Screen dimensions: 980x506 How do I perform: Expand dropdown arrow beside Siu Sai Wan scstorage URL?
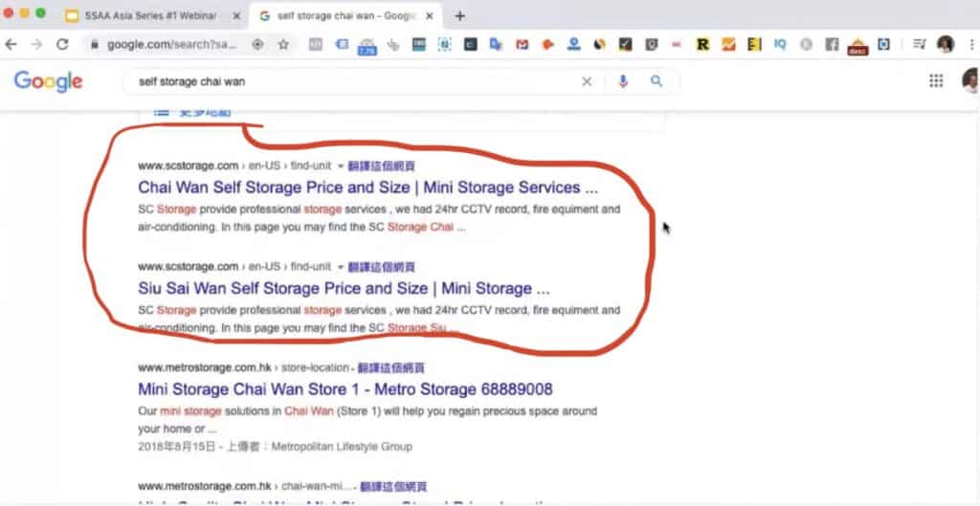pyautogui.click(x=341, y=268)
